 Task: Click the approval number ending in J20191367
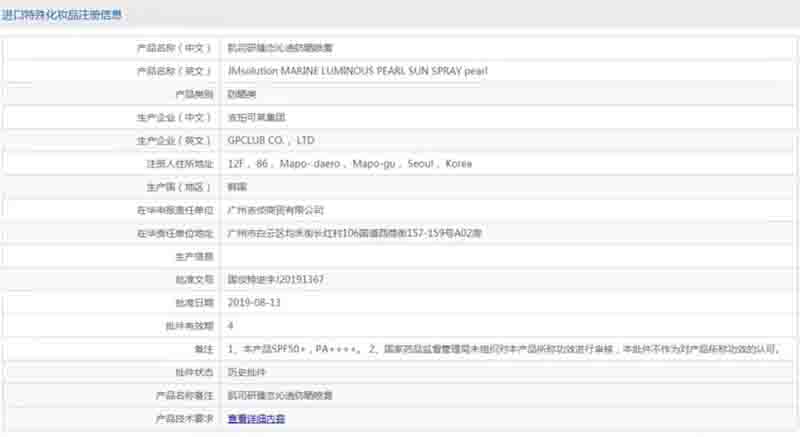coord(276,279)
